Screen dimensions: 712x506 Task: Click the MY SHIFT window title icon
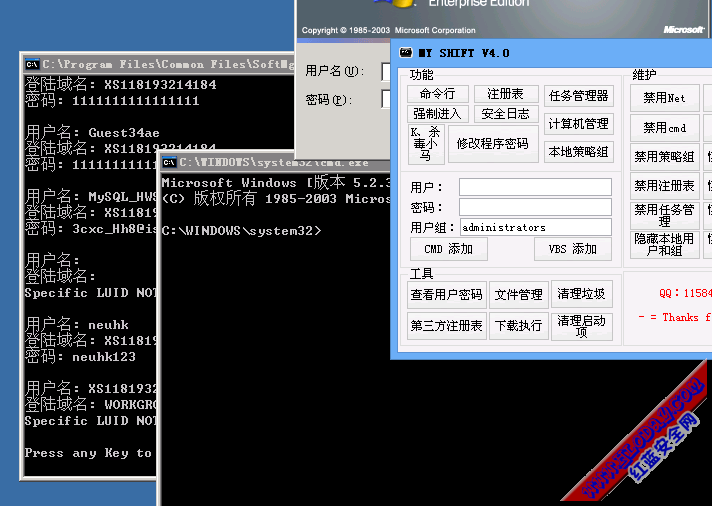pyautogui.click(x=405, y=53)
